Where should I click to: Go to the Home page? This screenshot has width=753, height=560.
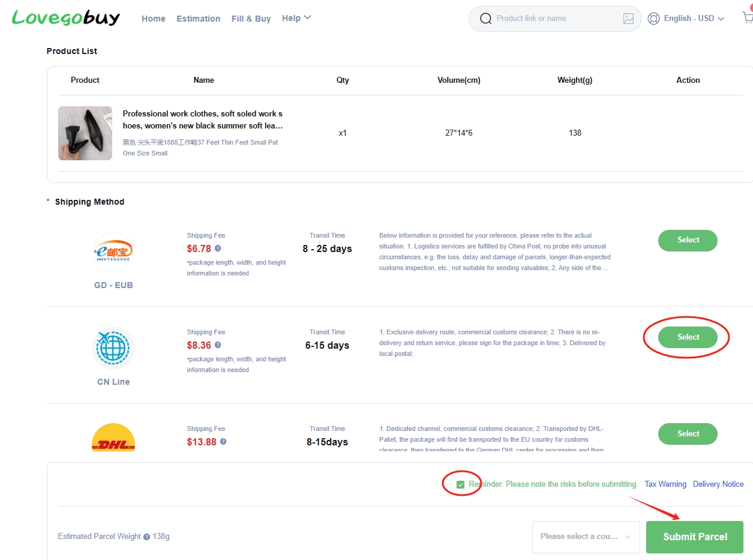pos(154,19)
